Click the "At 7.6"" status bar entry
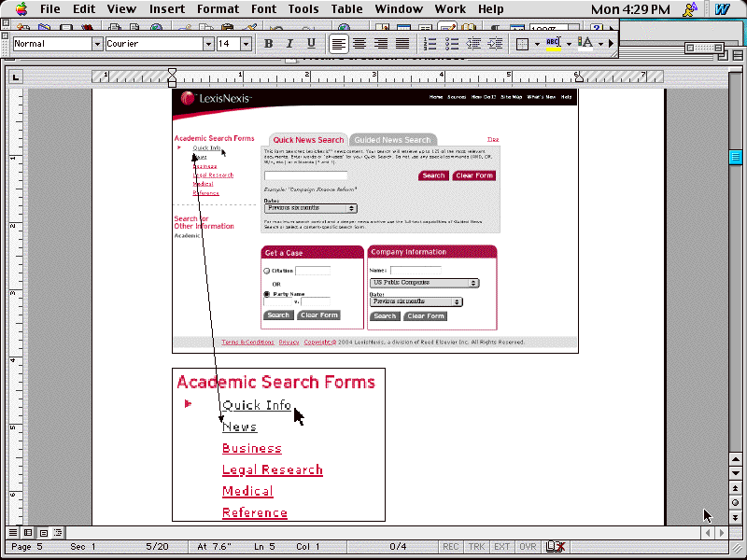 [x=214, y=547]
